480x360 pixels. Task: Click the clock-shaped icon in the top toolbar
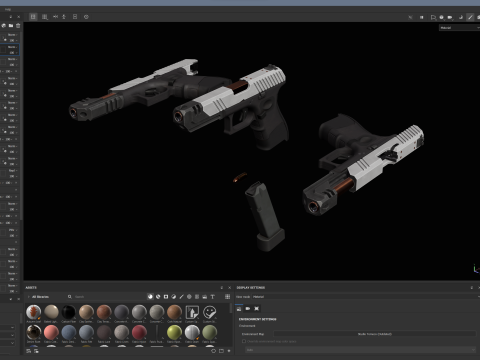click(86, 17)
